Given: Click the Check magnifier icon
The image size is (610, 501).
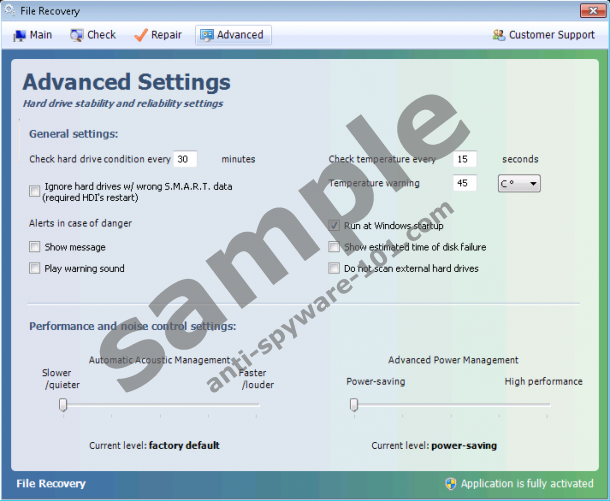Looking at the screenshot, I should coord(76,35).
